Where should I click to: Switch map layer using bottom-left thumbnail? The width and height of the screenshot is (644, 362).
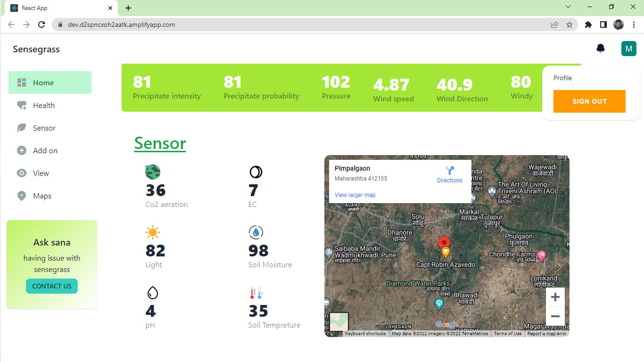[339, 322]
